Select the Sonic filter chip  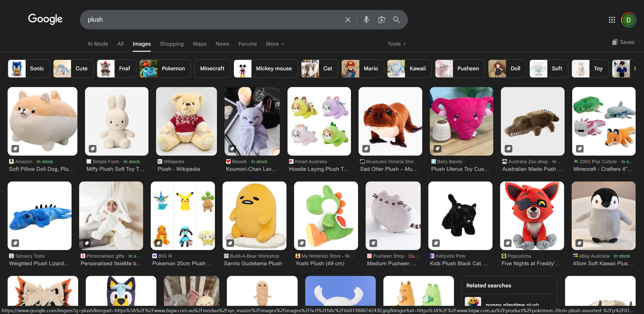[x=29, y=69]
